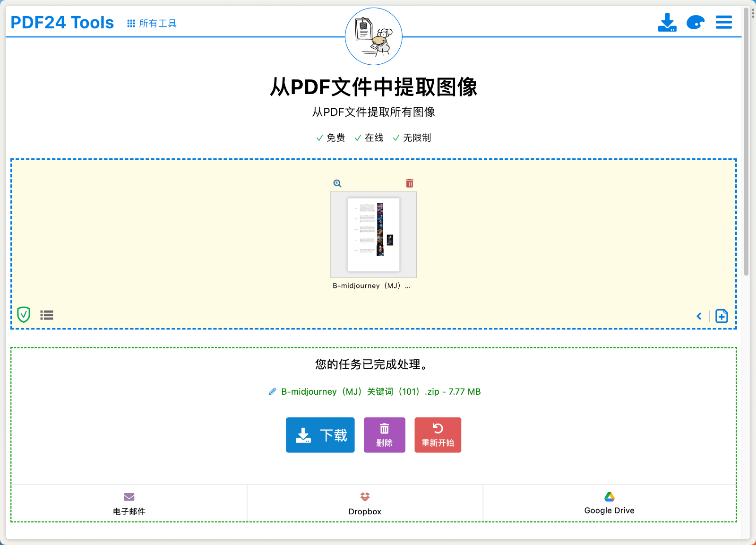This screenshot has width=756, height=545.
Task: Open the desktop app download icon
Action: coord(667,22)
